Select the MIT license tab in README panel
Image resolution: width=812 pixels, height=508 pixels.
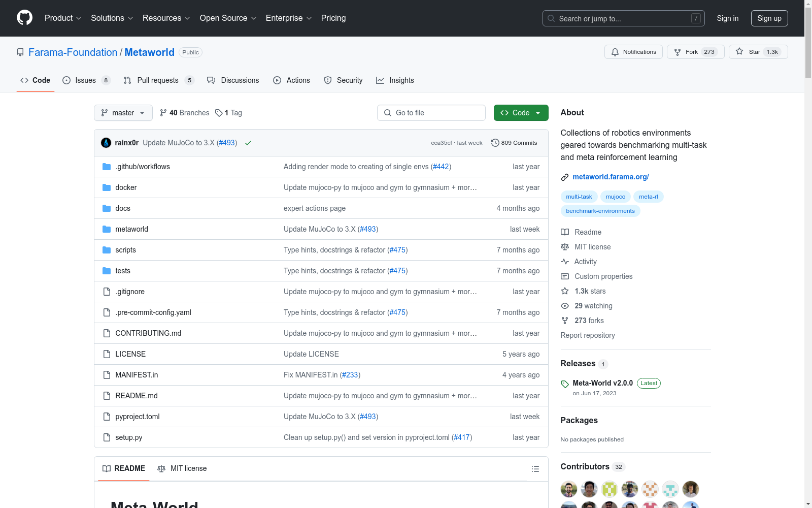(x=182, y=468)
